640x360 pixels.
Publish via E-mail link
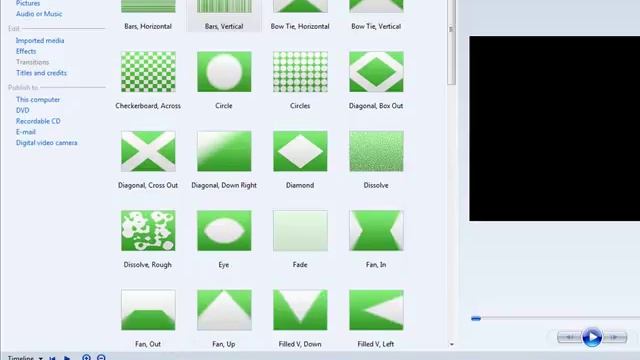[x=26, y=132]
